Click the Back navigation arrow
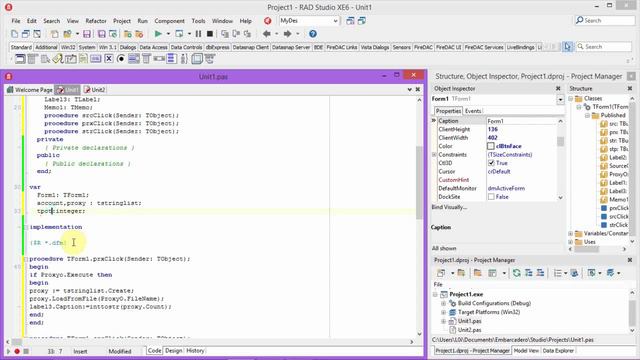Viewport: 640px width, 360px height. [x=267, y=34]
